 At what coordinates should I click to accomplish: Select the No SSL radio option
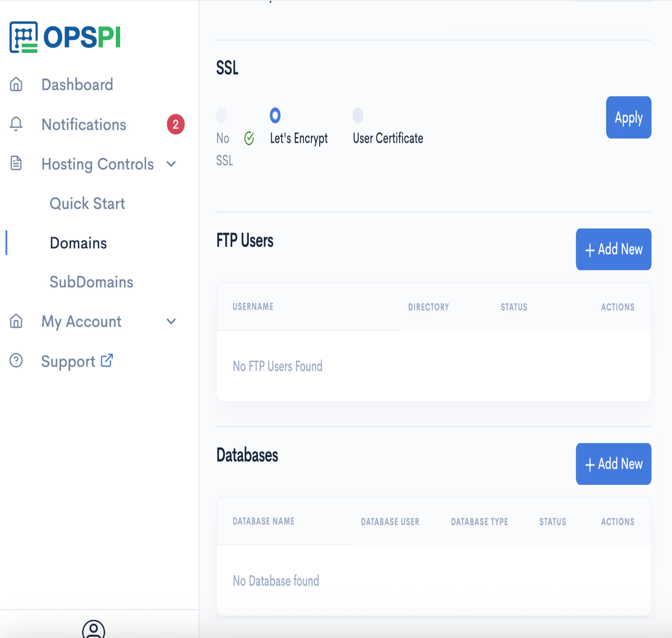[x=221, y=115]
